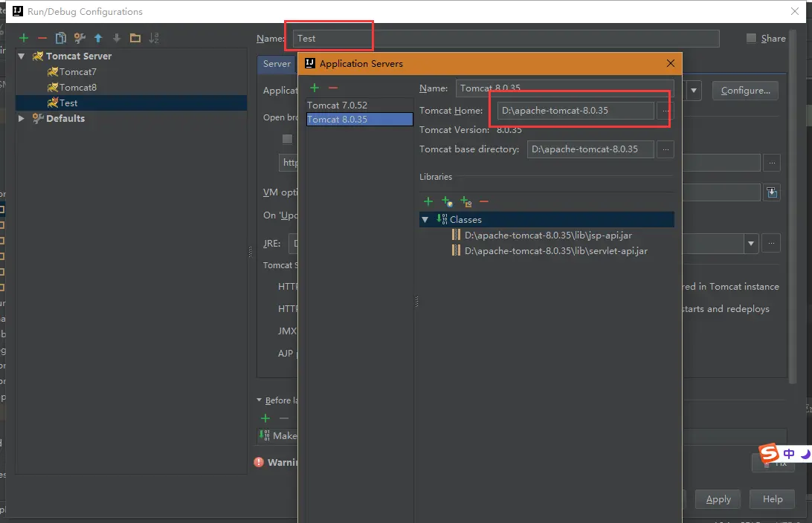Click the Tomcat Home path field
Screen dimensions: 812x523
576,111
